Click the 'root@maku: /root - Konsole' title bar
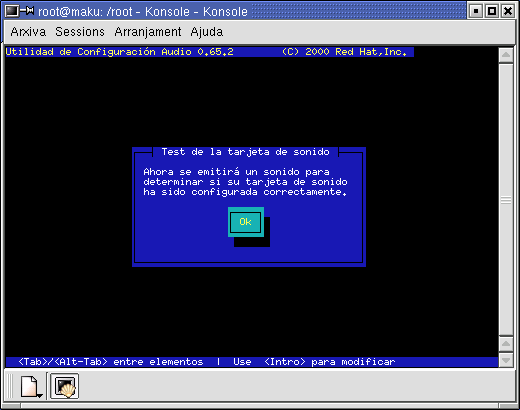 coord(143,12)
